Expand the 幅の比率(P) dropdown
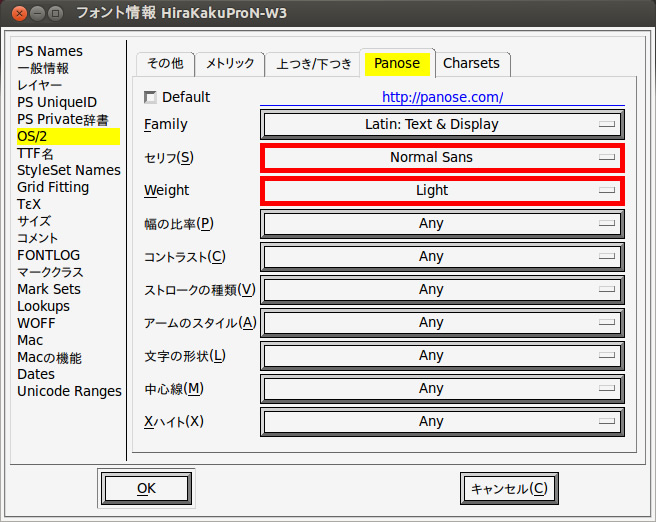Screen dimensions: 656x522 442,223
